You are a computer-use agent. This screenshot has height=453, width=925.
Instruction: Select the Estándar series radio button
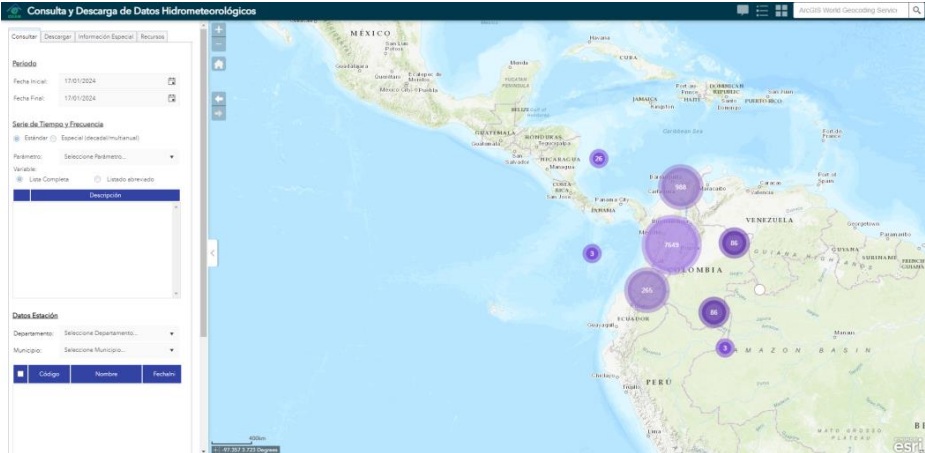tap(17, 138)
